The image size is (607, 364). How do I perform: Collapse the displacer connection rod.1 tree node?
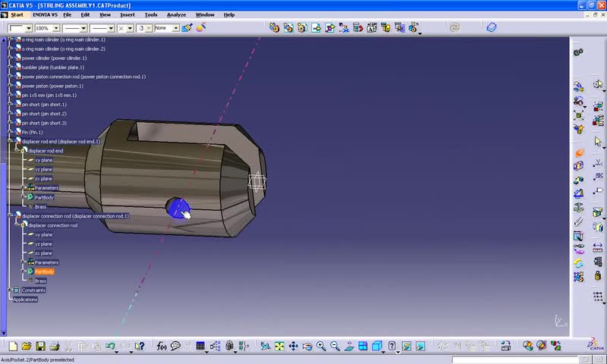[x=11, y=216]
